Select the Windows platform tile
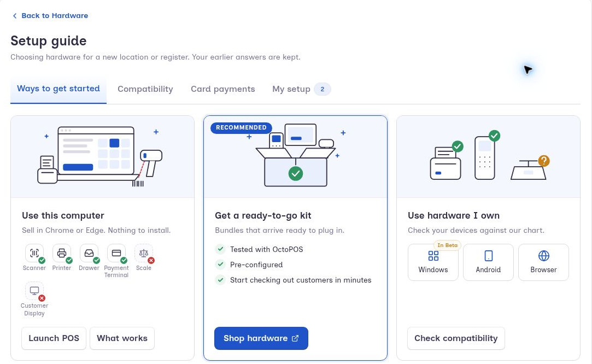Screen dimensions: 592x364 (x=433, y=262)
